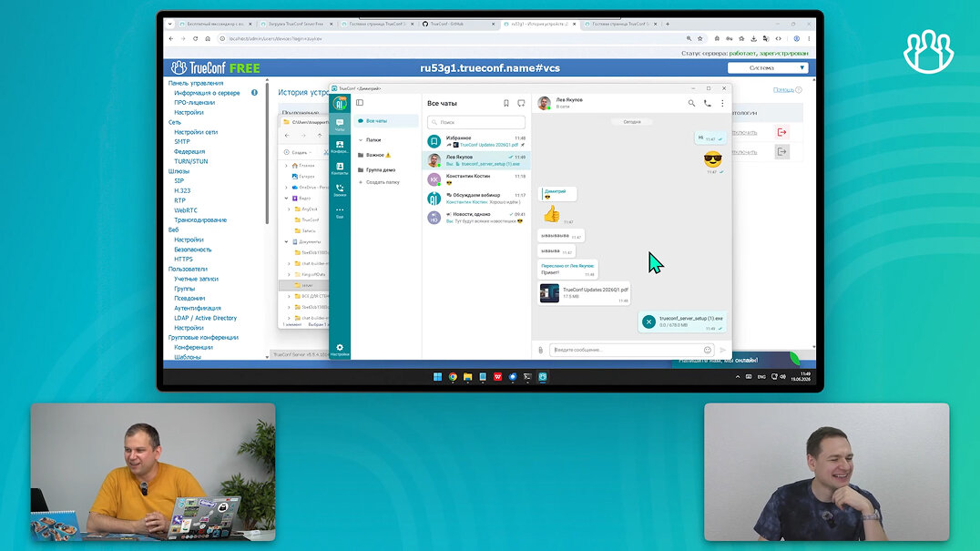The height and width of the screenshot is (551, 980).
Task: Open the Contacts section in TrueConf sidebar
Action: 340,168
